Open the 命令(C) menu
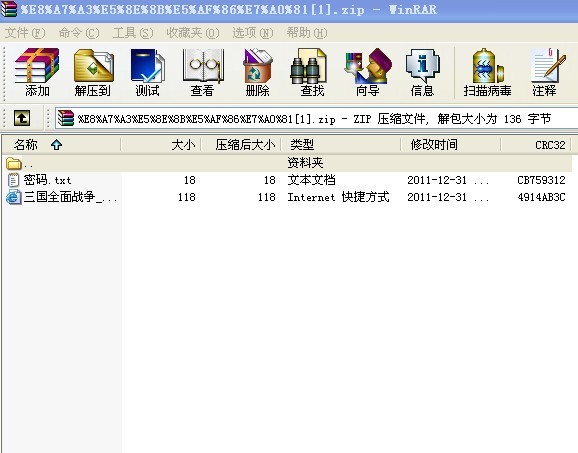The width and height of the screenshot is (578, 453). [x=79, y=33]
